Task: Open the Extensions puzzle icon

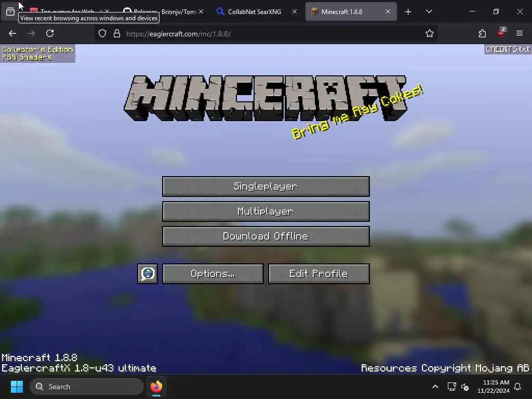Action: click(482, 33)
